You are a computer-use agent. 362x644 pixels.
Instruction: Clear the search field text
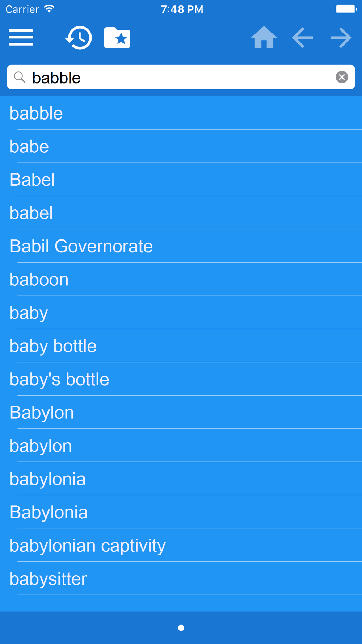pos(342,77)
